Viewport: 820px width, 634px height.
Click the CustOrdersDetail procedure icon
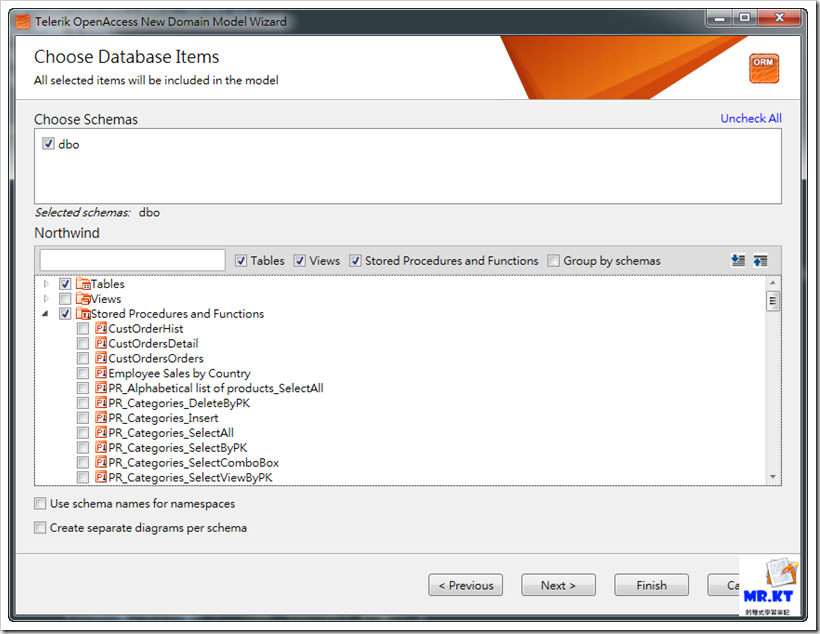tap(101, 344)
